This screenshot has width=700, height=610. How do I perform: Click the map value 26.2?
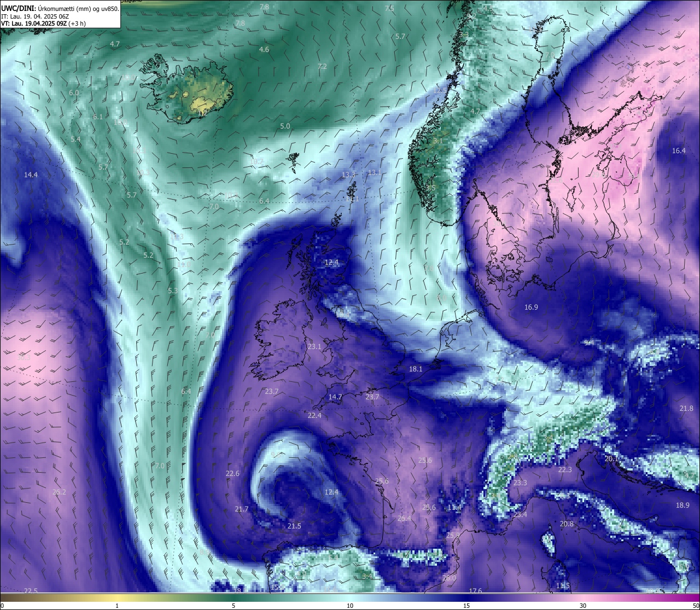[x=59, y=492]
